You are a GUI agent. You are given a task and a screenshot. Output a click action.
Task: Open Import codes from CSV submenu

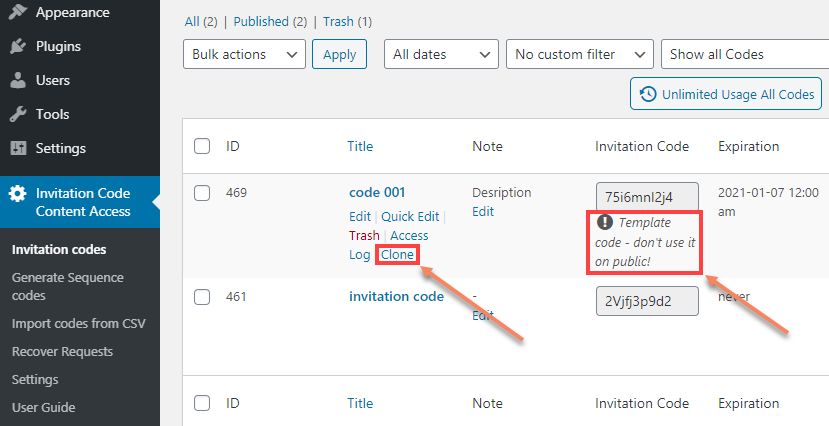click(79, 323)
